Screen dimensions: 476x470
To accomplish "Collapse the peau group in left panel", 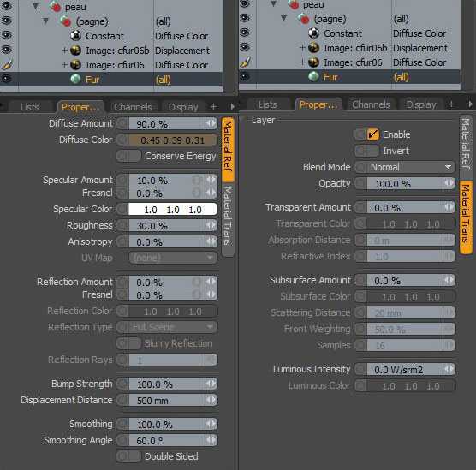I will point(35,6).
